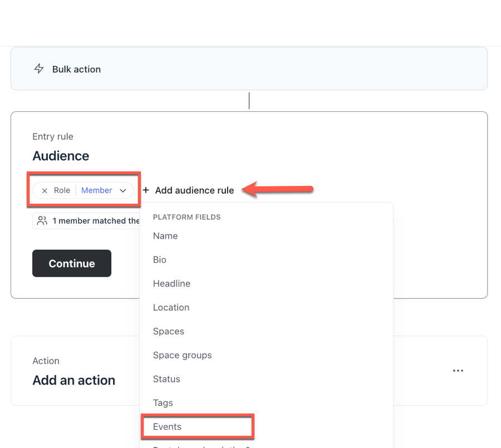
Task: Pick Space groups from the dropdown menu
Action: point(182,356)
